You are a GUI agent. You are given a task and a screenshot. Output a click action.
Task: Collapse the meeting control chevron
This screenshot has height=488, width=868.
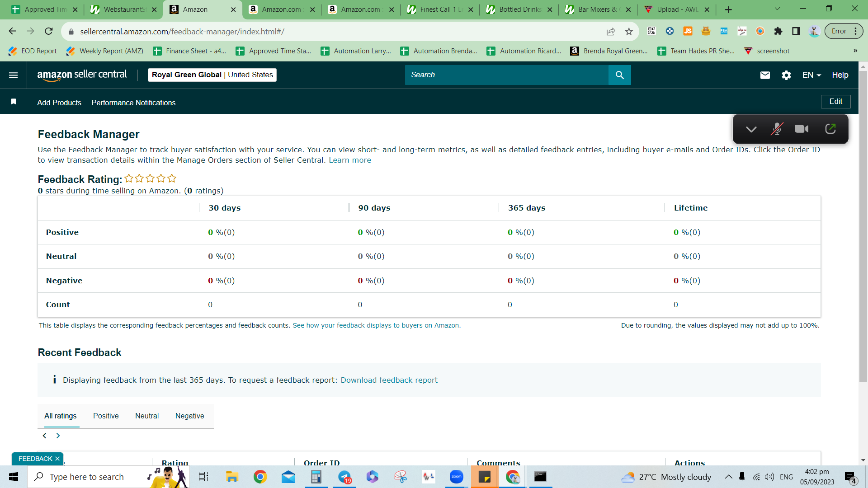(751, 129)
